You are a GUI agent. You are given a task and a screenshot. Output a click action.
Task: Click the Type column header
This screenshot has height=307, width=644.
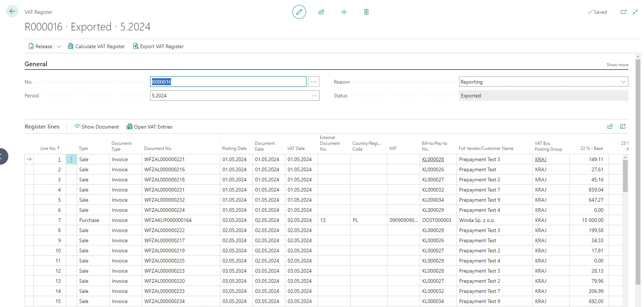83,148
